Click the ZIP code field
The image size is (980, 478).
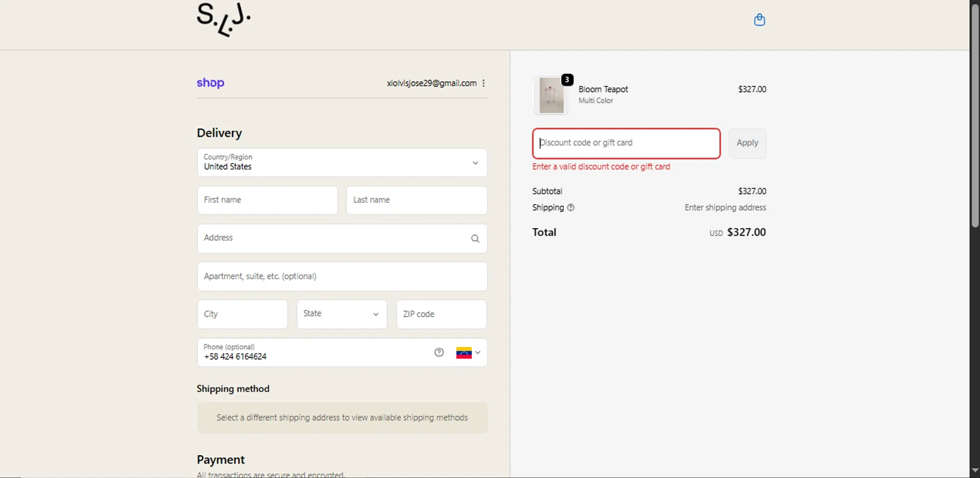coord(441,315)
